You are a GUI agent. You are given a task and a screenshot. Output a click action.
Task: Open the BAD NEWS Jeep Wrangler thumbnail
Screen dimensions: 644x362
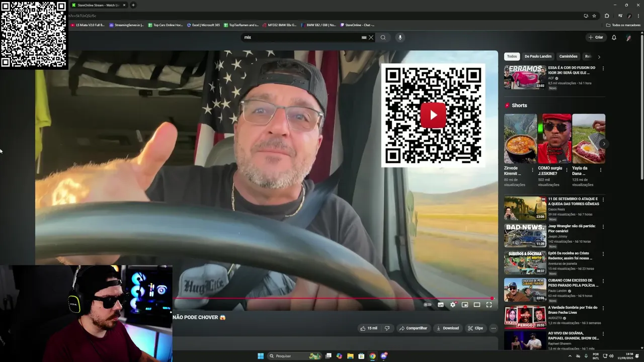[525, 235]
